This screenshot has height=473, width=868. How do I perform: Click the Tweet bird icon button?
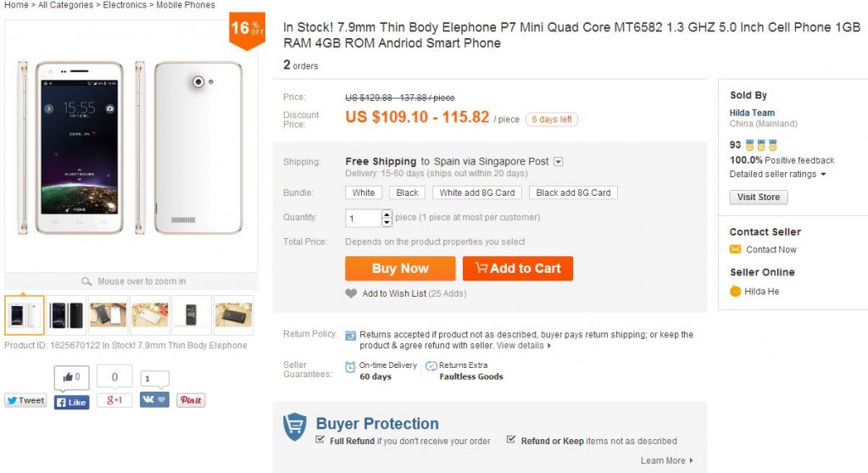tap(25, 401)
